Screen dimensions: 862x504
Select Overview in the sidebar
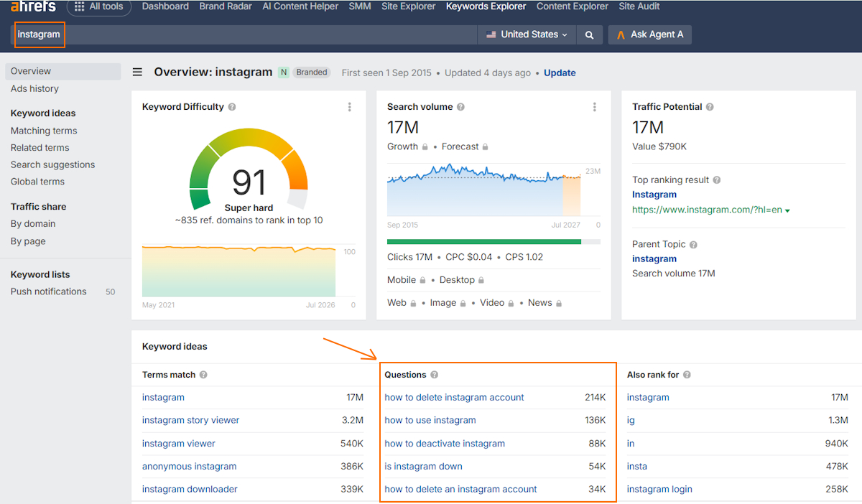63,71
